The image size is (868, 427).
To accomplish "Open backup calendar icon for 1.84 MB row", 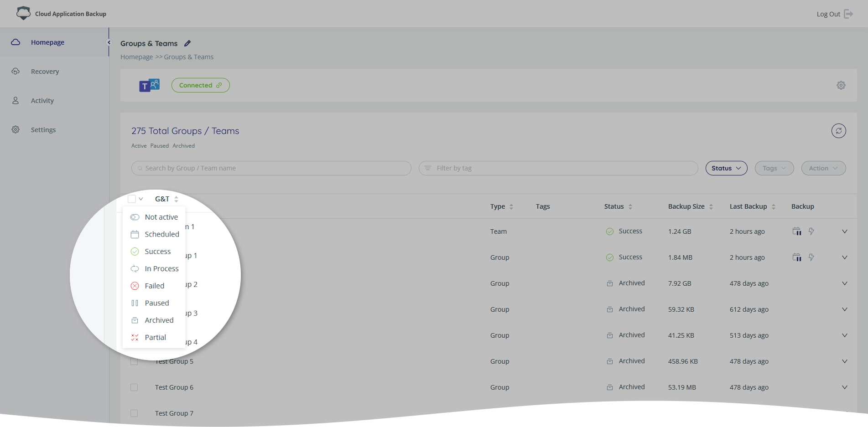I will [x=797, y=257].
